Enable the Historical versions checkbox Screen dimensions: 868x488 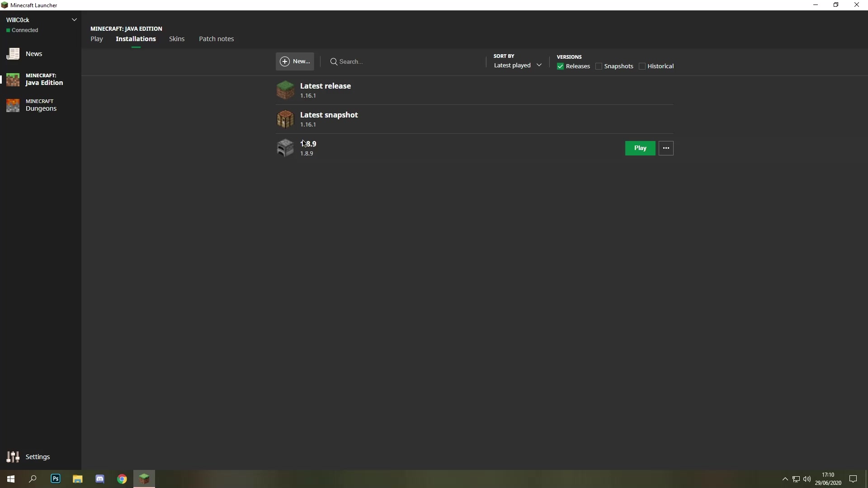[x=642, y=66]
